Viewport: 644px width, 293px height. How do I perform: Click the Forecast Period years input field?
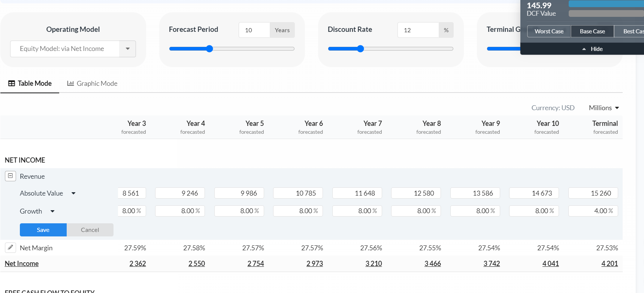click(254, 30)
